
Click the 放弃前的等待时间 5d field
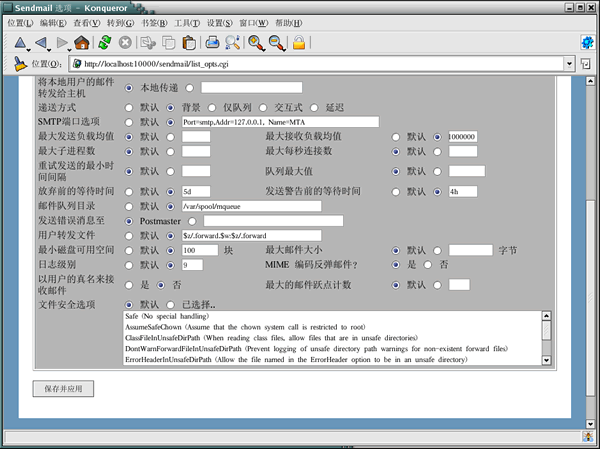(x=196, y=191)
